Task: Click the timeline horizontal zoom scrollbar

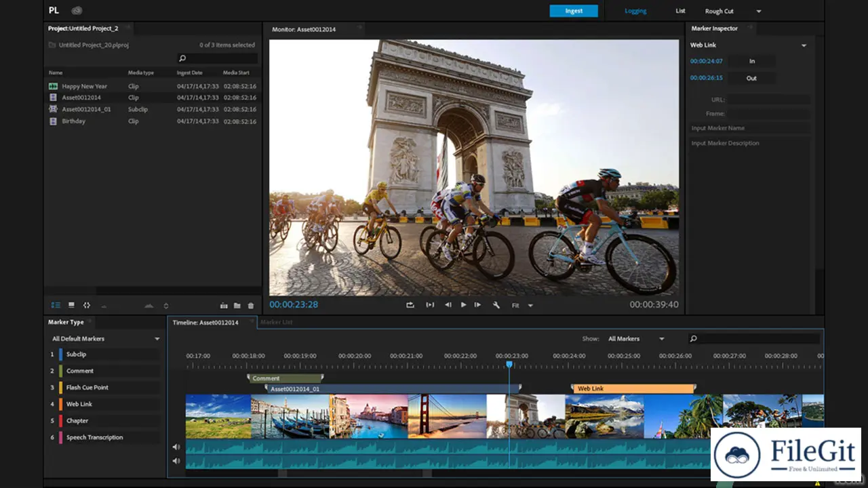Action: point(350,474)
